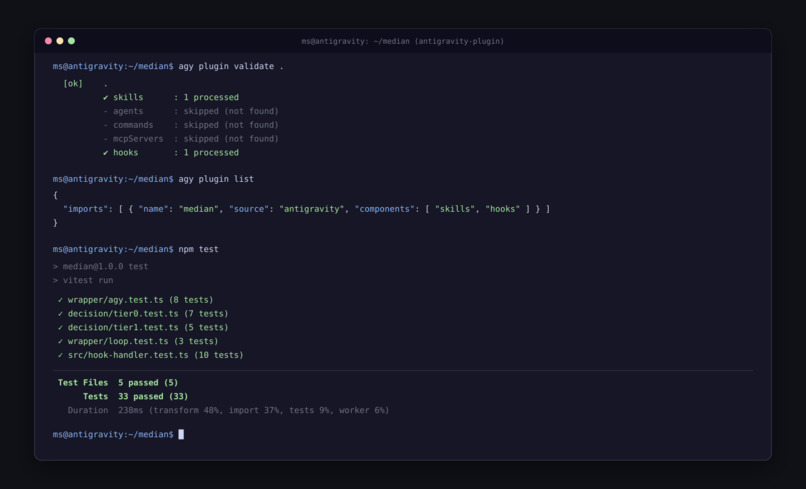Click the final 'ms@antigravity:~/median$' prompt
This screenshot has width=806, height=489.
[x=113, y=434]
